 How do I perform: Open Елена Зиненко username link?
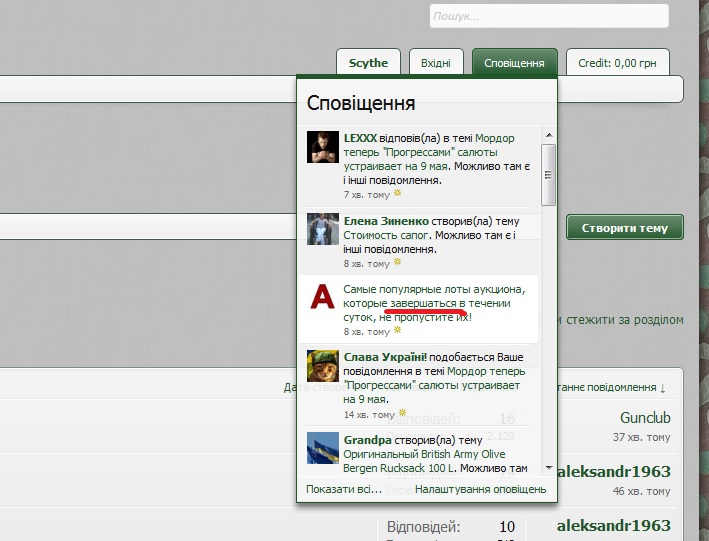pyautogui.click(x=386, y=221)
